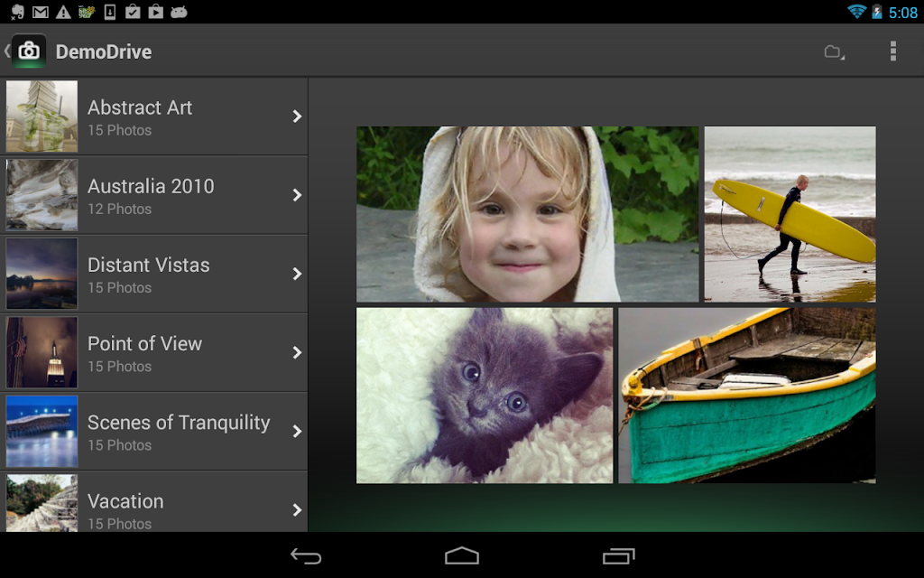Expand the Vacation album chevron
This screenshot has height=578, width=924.
pos(297,510)
